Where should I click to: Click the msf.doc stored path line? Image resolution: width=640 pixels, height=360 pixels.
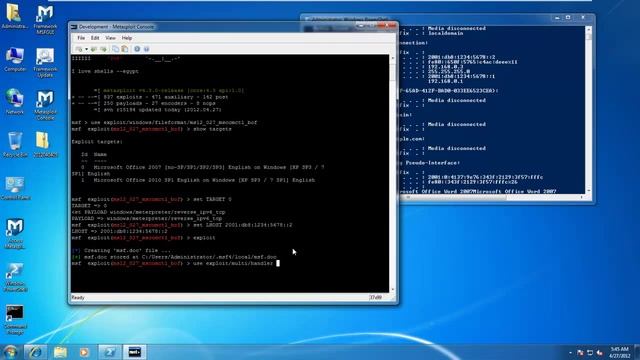(174, 257)
